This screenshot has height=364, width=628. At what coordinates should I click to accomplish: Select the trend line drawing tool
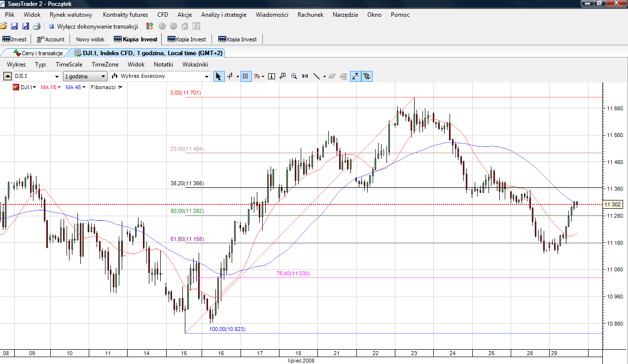click(317, 76)
